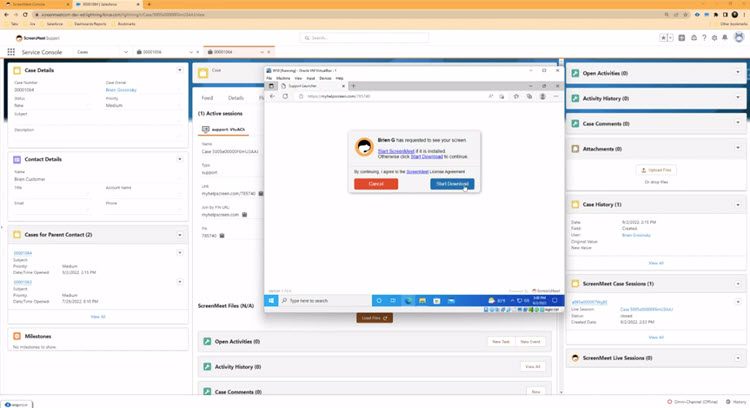Open Edge settings ellipsis menu in VM
750x408 pixels.
tap(556, 96)
